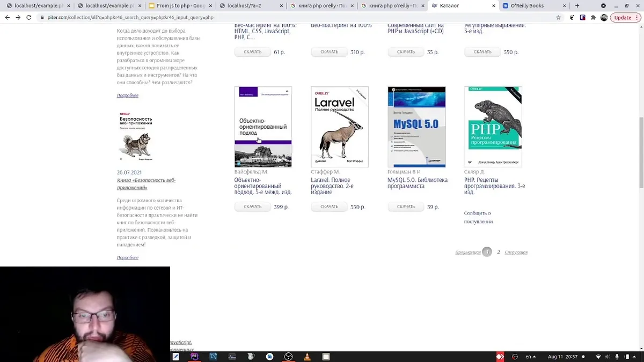This screenshot has height=362, width=644.
Task: Click the PHP Рецепты программирования book cover
Action: (493, 127)
